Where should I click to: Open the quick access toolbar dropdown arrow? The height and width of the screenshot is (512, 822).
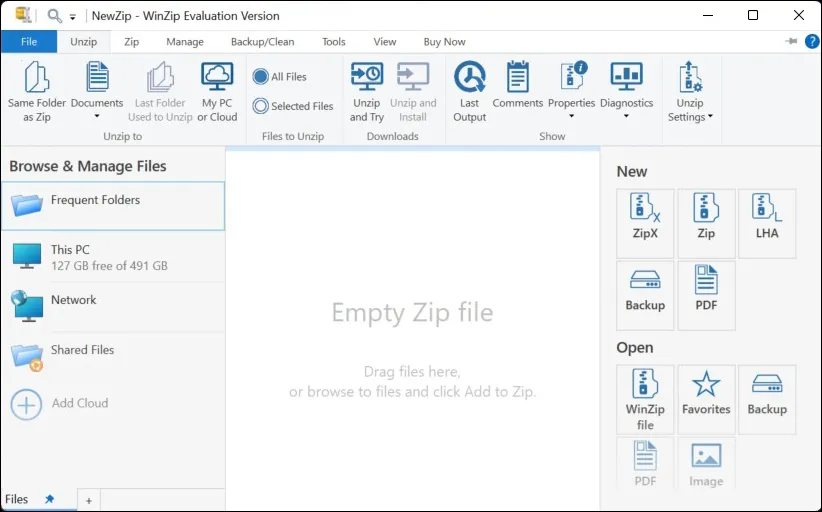[73, 17]
